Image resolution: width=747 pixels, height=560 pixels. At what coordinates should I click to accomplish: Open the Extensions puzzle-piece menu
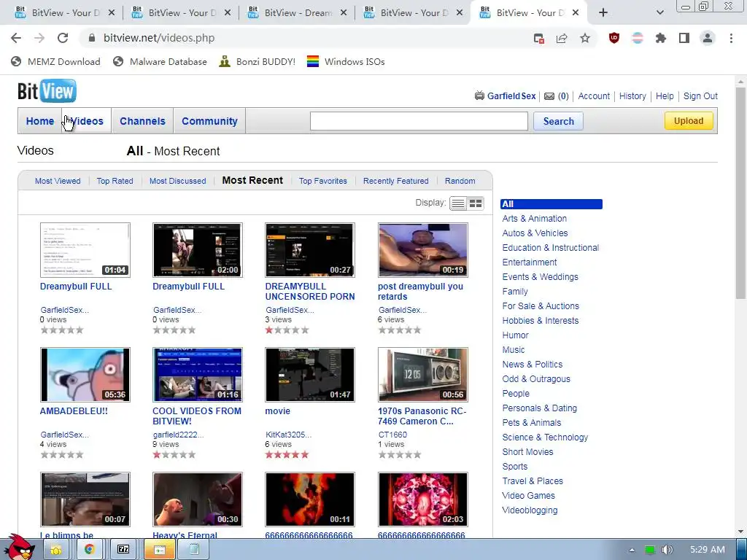coord(661,38)
